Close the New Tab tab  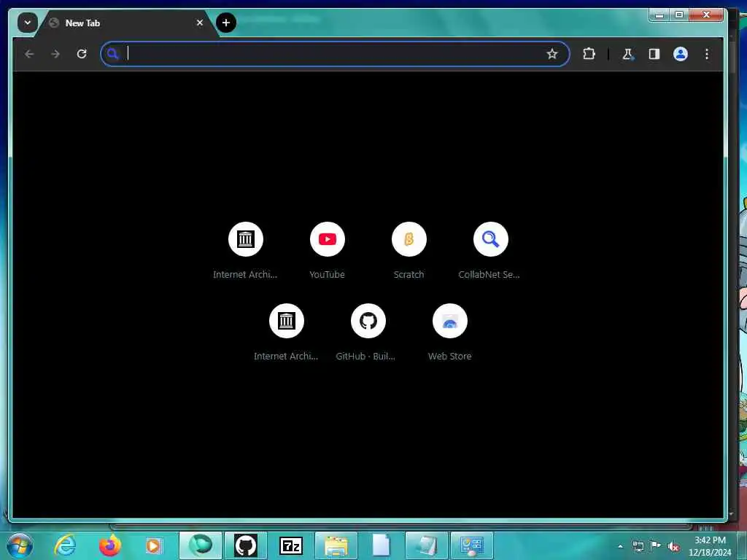tap(200, 23)
